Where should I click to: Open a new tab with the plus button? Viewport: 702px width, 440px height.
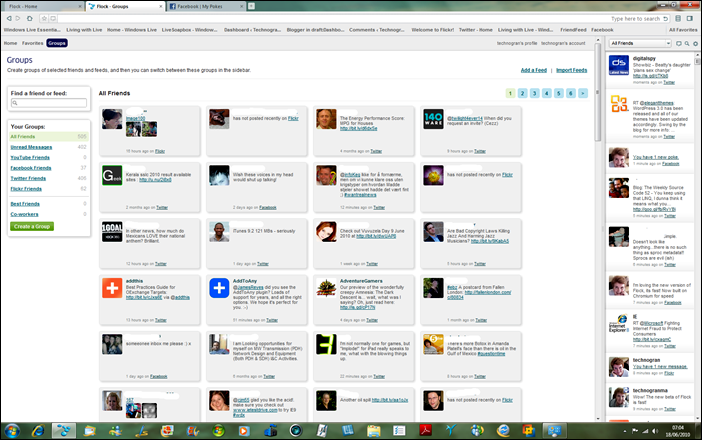252,6
